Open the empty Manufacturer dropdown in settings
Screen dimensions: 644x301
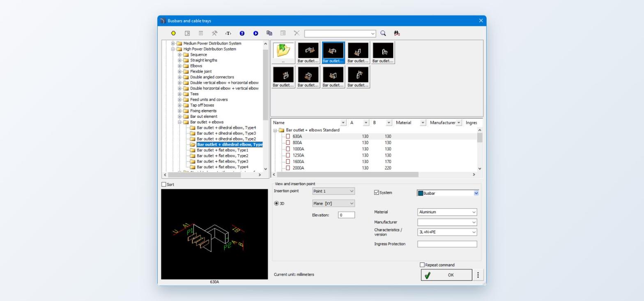447,222
